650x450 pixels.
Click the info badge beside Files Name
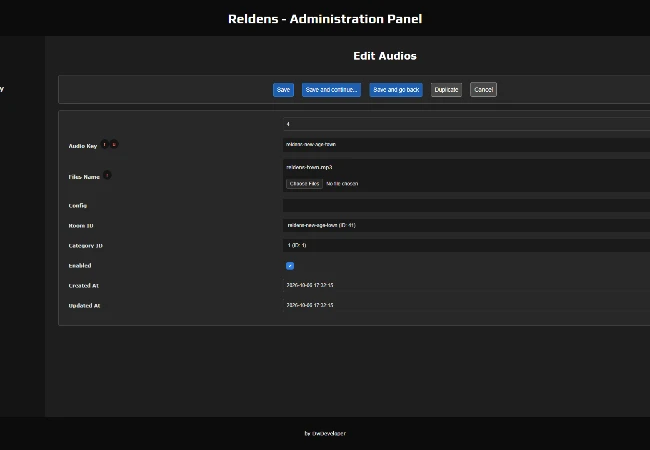click(107, 175)
